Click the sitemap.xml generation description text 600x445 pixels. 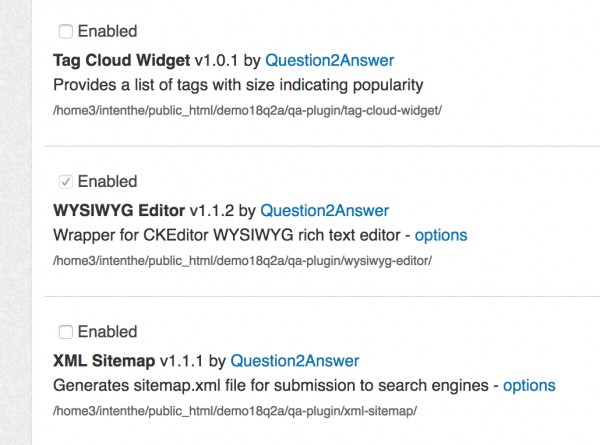tap(270, 385)
